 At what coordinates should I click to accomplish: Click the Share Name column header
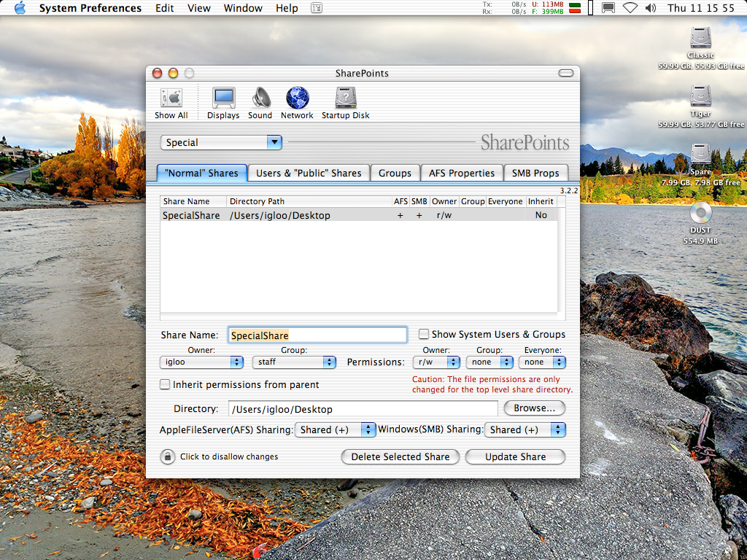[x=193, y=201]
